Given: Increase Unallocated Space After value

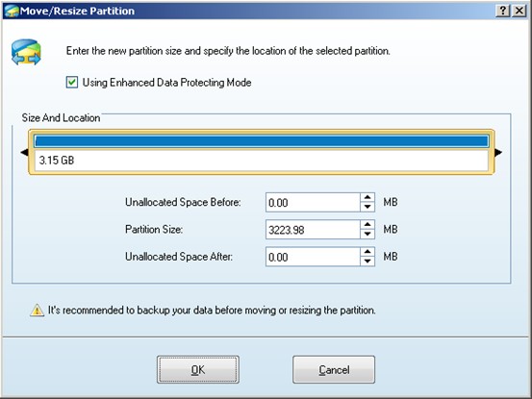Looking at the screenshot, I should click(367, 252).
